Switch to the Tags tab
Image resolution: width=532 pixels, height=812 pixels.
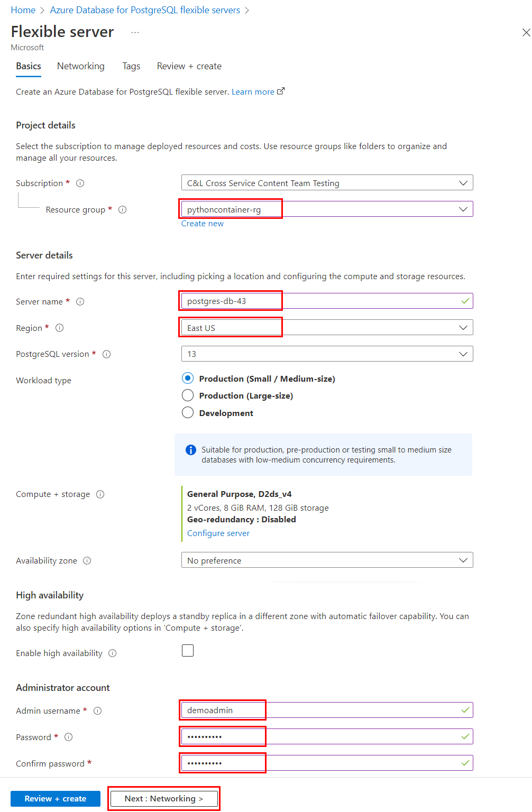[x=131, y=66]
